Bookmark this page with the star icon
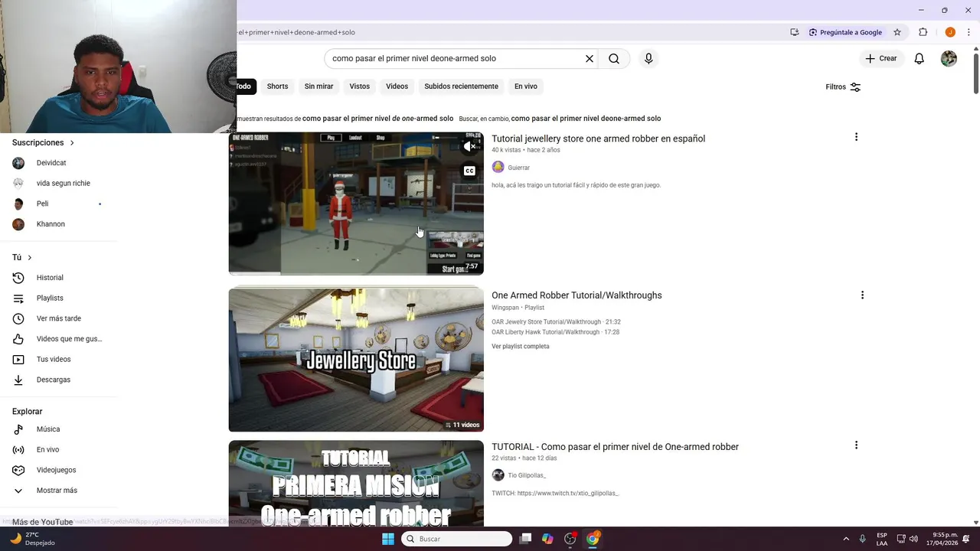 coord(897,32)
